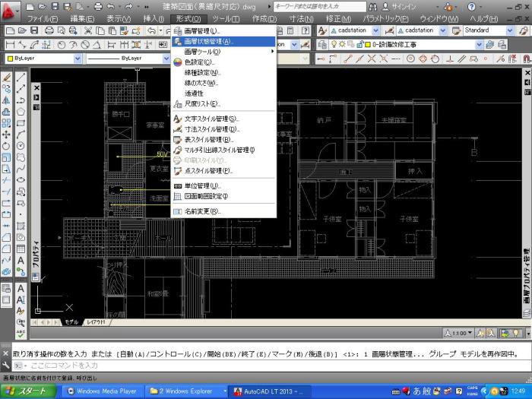Screen dimensions: 532x399
Task: Open the AutoCAD application menu button
Action: click(9, 10)
